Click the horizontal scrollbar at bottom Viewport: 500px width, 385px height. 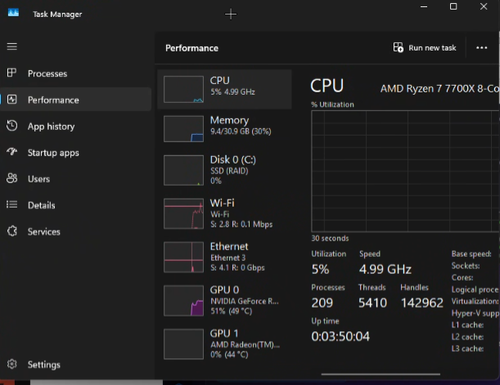click(x=381, y=374)
